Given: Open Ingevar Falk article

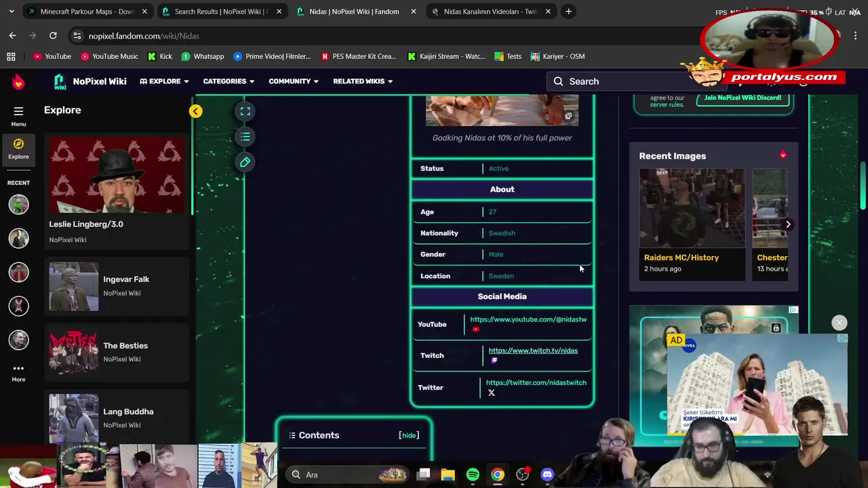Looking at the screenshot, I should [117, 286].
